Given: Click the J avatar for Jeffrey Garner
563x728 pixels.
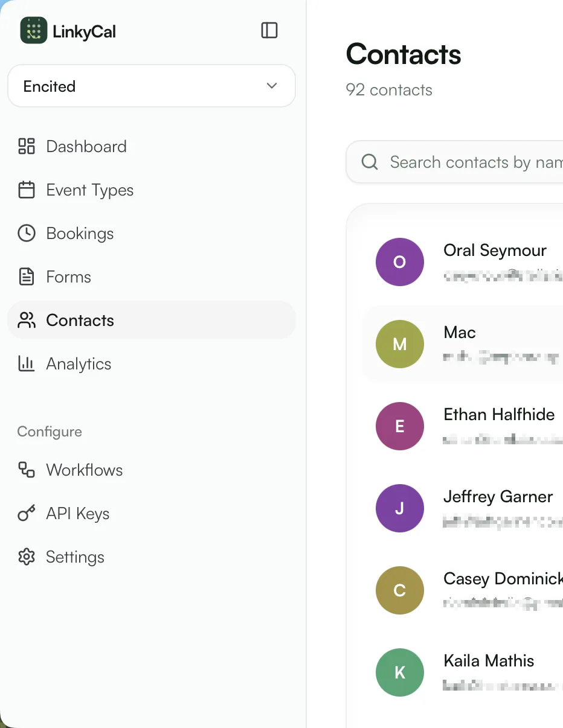Looking at the screenshot, I should 399,508.
